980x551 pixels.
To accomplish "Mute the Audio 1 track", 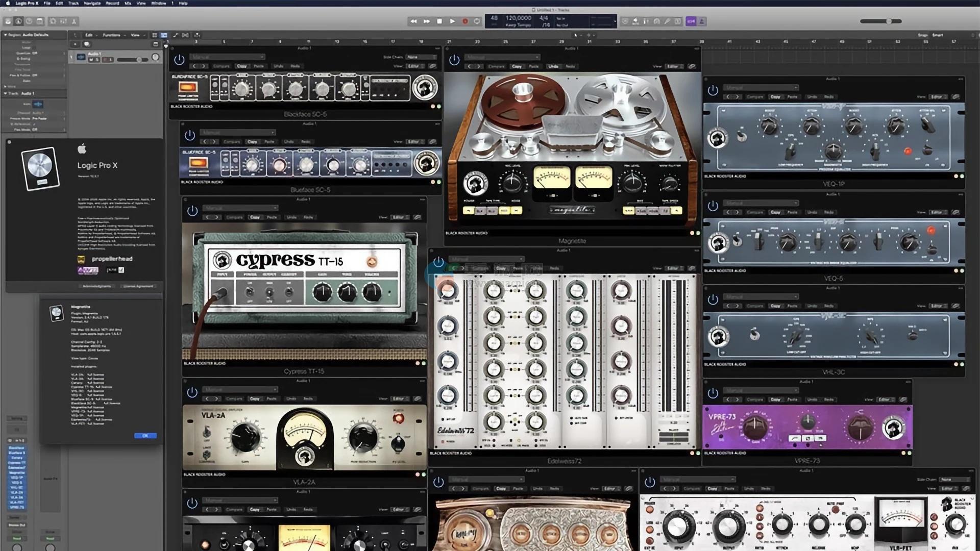I will 92,60.
